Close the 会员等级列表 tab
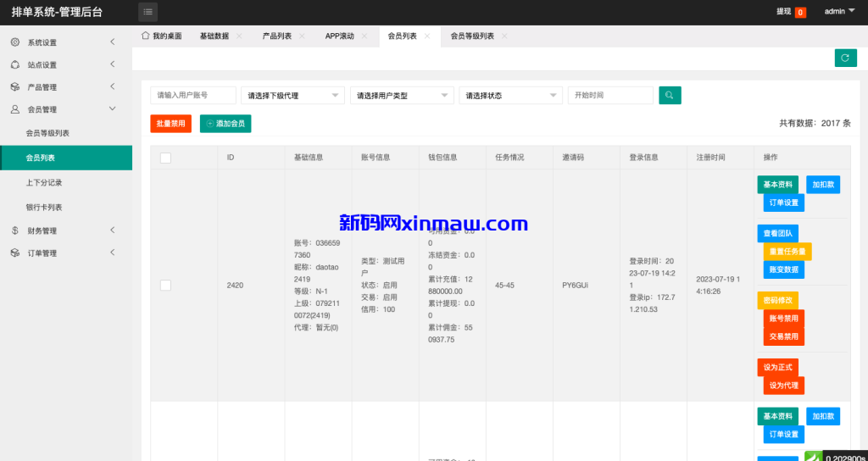Screen dimensions: 868x461 (504, 36)
